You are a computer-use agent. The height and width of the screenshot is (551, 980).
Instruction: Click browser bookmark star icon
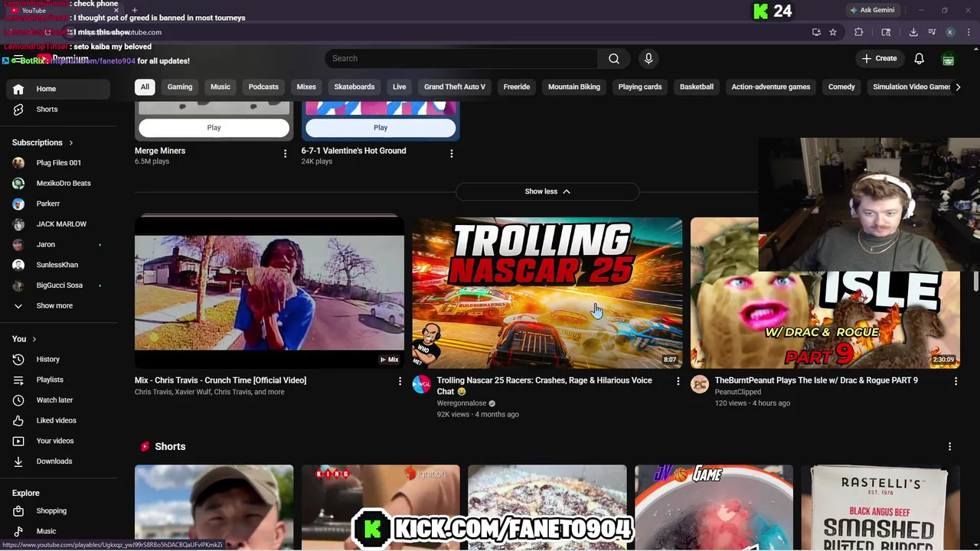(x=833, y=32)
